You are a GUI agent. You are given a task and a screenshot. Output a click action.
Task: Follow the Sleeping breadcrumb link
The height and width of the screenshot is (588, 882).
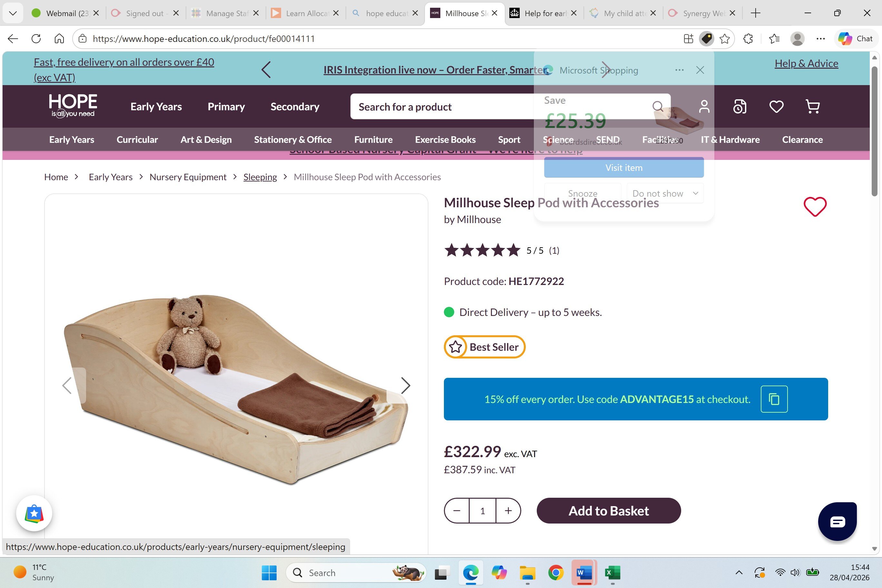click(260, 177)
